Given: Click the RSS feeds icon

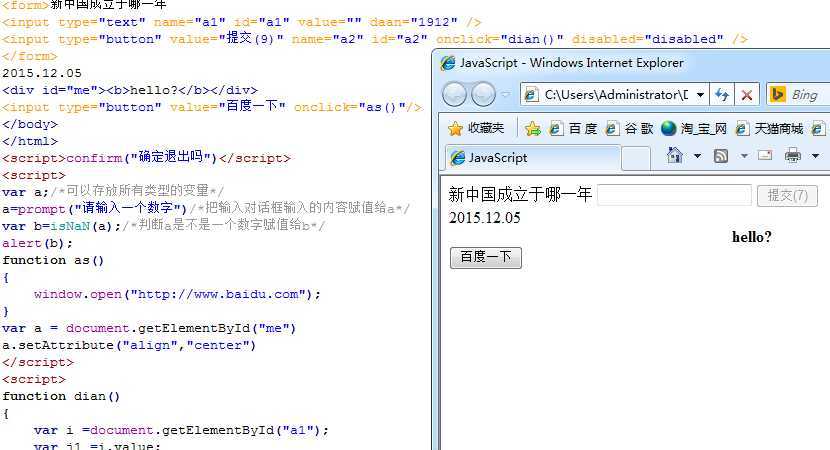Looking at the screenshot, I should (x=721, y=156).
